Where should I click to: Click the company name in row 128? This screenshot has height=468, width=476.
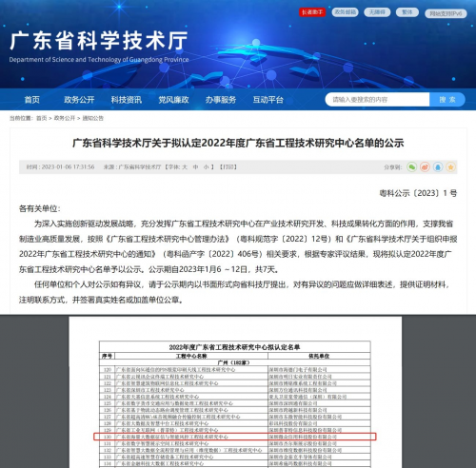click(293, 423)
